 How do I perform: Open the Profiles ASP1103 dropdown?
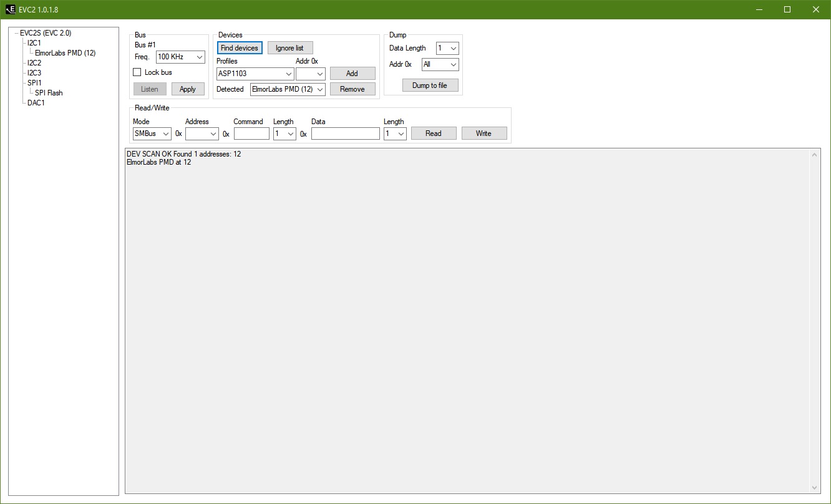255,74
